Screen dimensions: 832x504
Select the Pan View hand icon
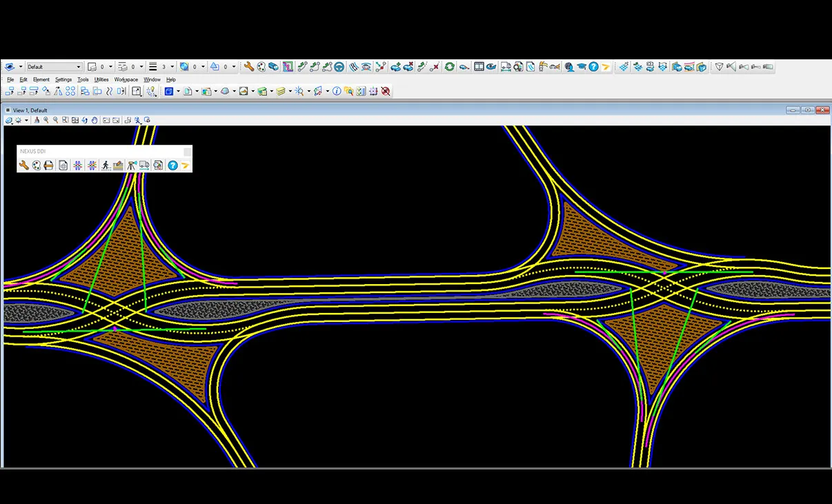(95, 120)
